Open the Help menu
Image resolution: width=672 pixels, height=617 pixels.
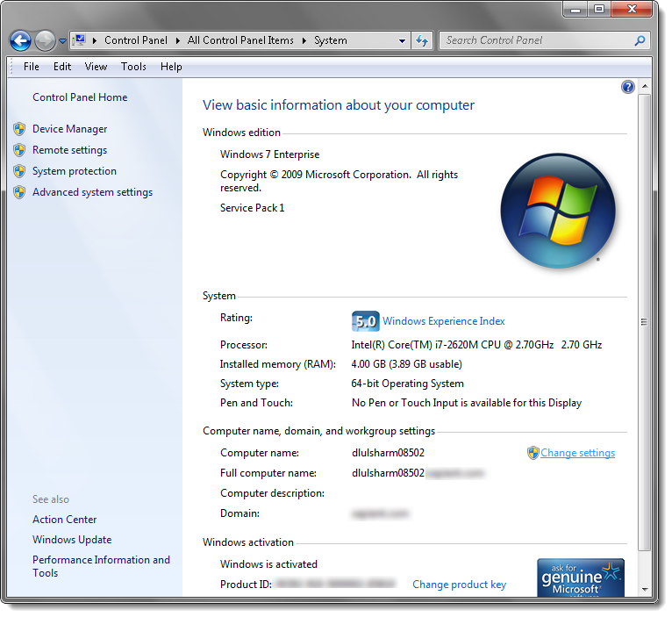click(x=171, y=67)
